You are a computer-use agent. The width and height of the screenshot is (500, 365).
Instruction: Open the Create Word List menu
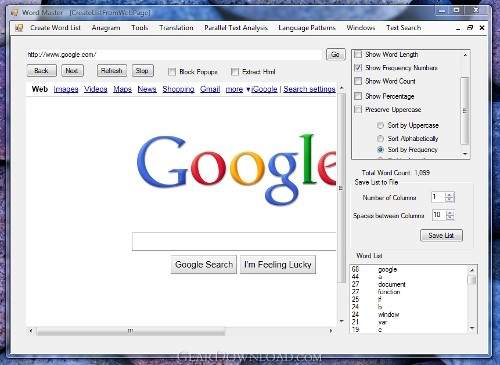(55, 28)
